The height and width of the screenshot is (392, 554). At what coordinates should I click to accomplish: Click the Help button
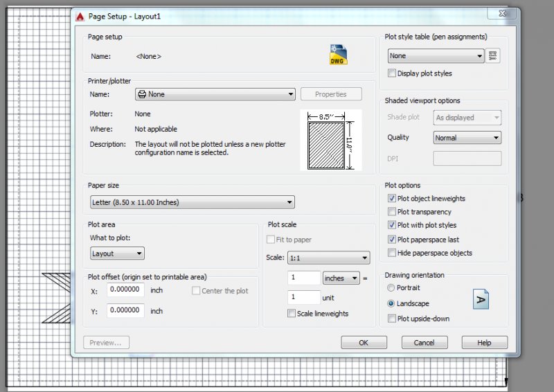(484, 343)
